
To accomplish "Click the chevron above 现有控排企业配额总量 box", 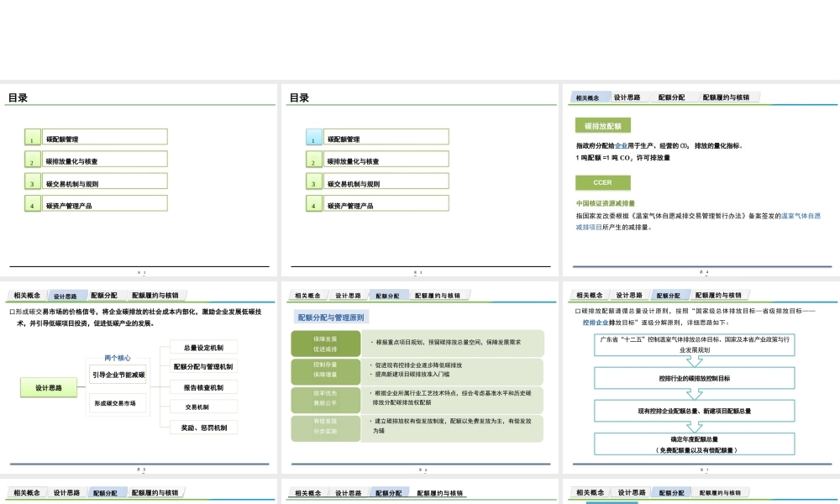I will click(x=693, y=395).
